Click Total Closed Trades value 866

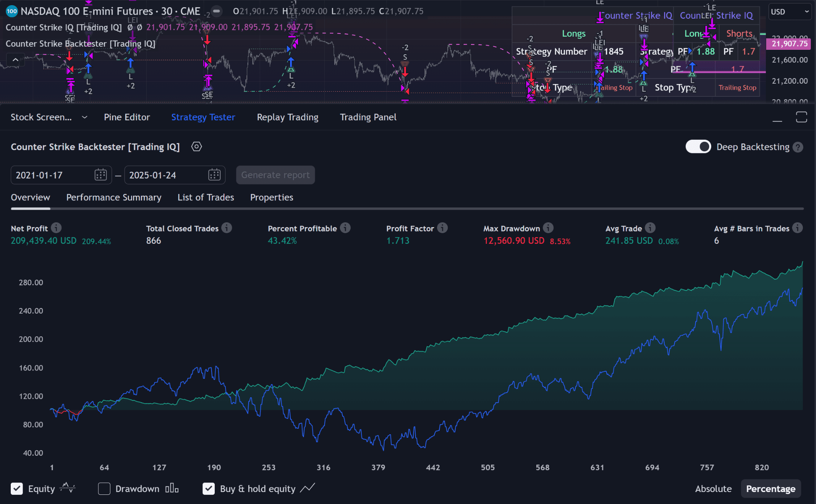click(153, 241)
